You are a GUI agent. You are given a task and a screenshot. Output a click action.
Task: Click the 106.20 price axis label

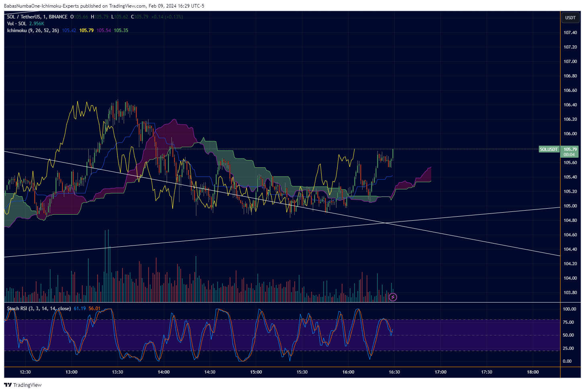click(570, 119)
